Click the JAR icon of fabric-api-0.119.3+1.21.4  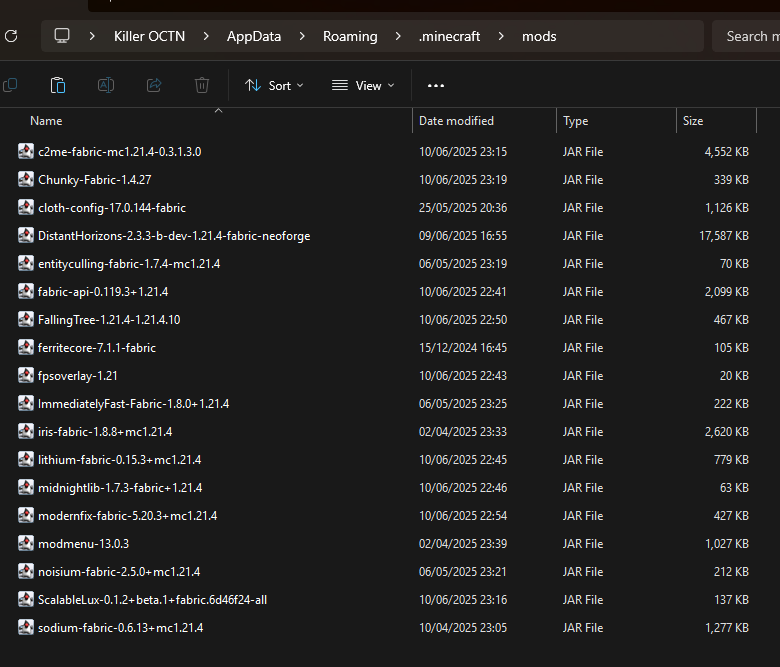coord(26,291)
